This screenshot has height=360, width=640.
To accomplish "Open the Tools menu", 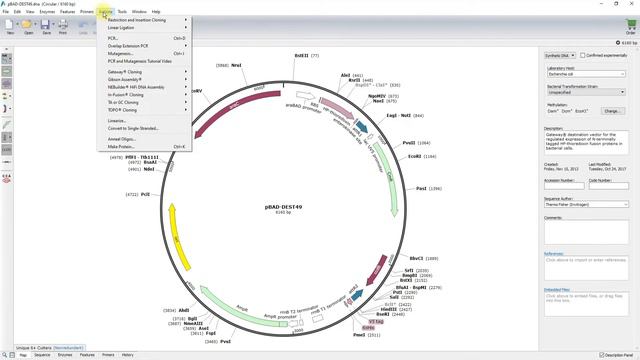I will [x=122, y=12].
